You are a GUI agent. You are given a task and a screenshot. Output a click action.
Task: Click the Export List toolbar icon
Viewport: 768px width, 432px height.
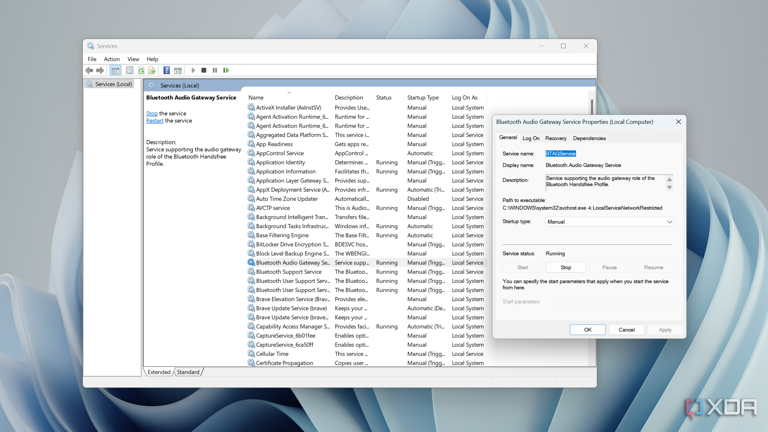(x=152, y=71)
